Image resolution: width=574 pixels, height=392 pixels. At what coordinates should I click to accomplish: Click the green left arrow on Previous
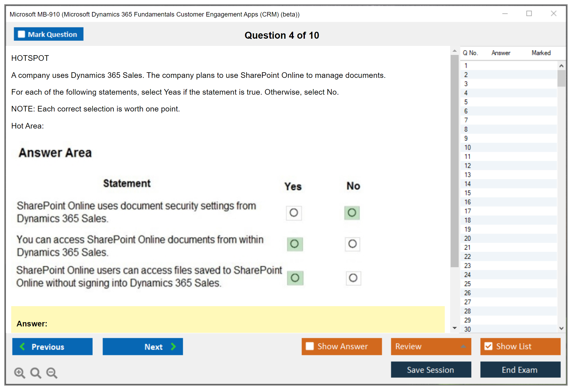click(22, 346)
